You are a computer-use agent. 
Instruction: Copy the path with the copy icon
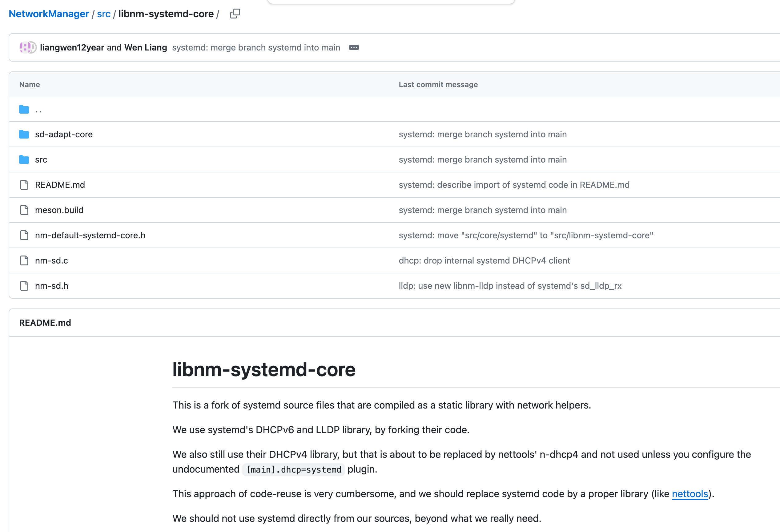pos(235,14)
